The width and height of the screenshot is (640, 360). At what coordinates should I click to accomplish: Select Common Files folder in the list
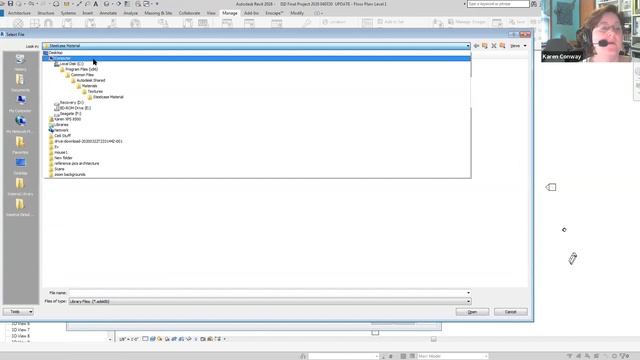click(80, 75)
